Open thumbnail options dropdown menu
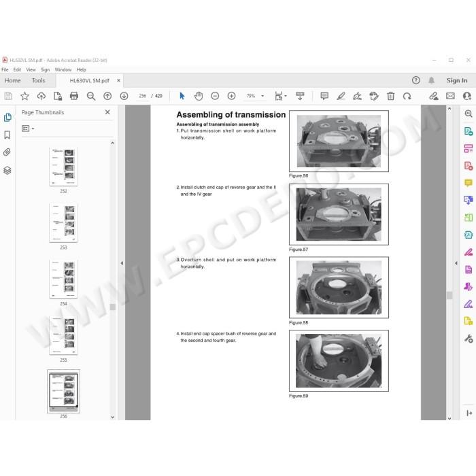 [x=28, y=129]
